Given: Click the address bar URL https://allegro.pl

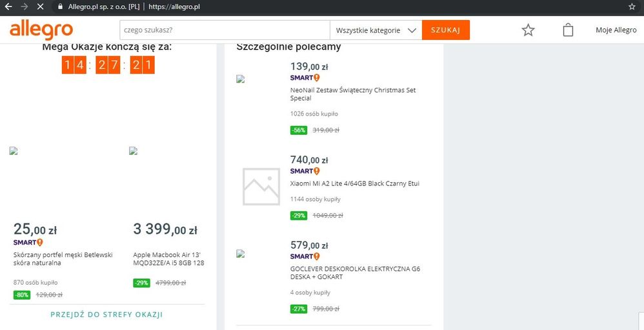Looking at the screenshot, I should click(174, 6).
